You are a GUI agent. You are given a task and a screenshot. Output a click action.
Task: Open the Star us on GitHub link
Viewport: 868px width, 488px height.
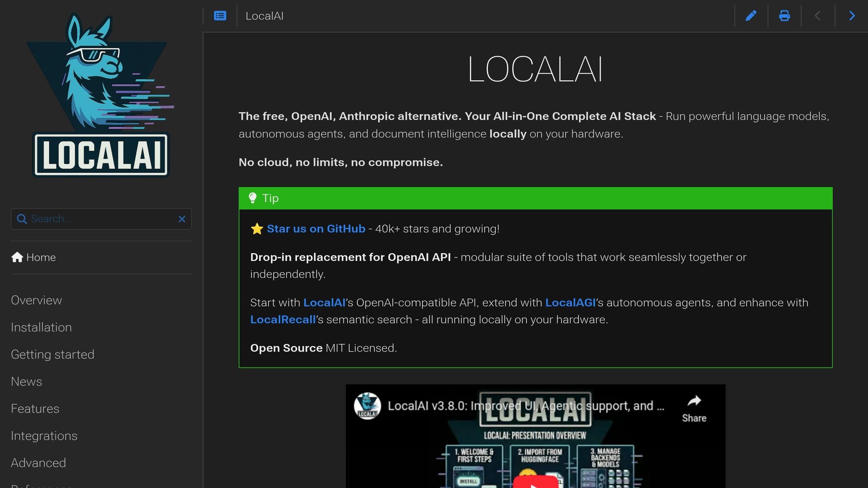click(x=316, y=228)
